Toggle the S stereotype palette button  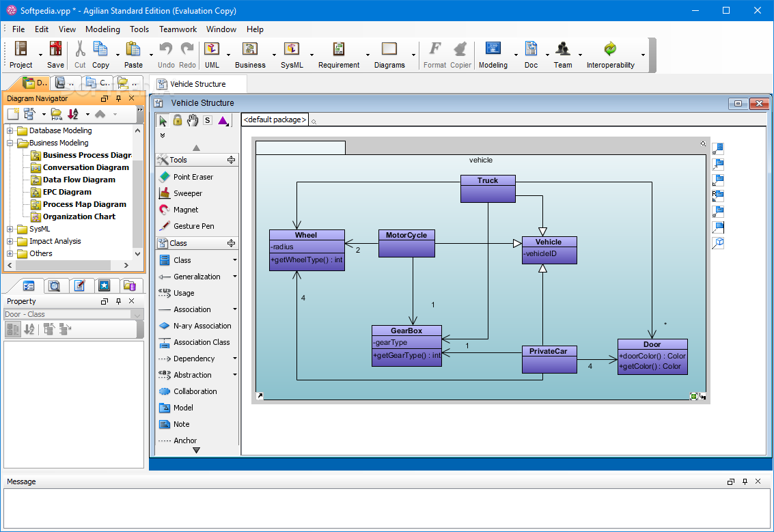click(207, 120)
